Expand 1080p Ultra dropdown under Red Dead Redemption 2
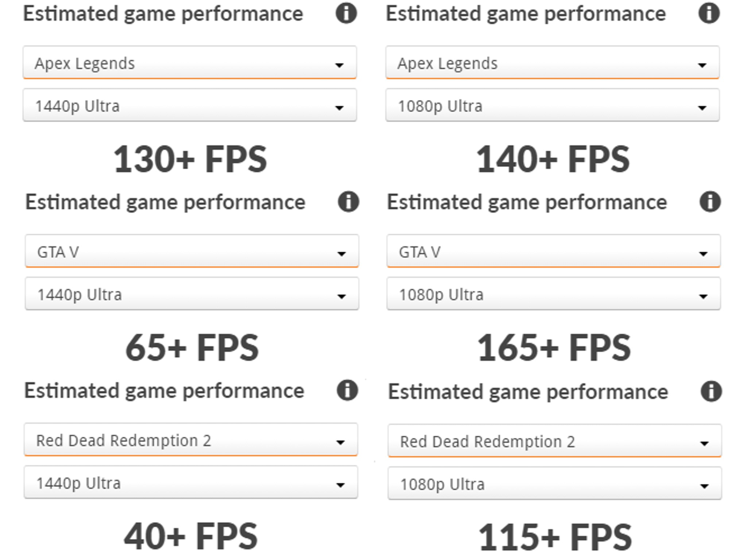 pyautogui.click(x=554, y=483)
